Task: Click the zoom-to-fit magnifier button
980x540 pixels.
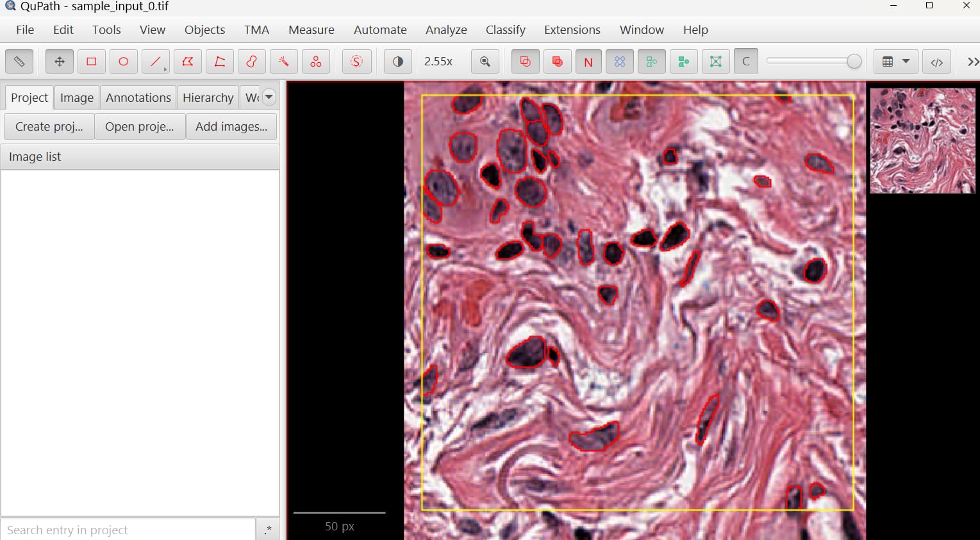Action: point(485,61)
